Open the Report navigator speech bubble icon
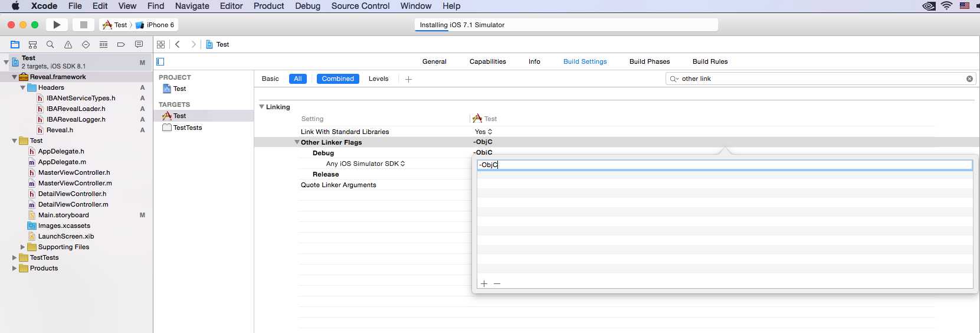The width and height of the screenshot is (980, 333). (139, 44)
